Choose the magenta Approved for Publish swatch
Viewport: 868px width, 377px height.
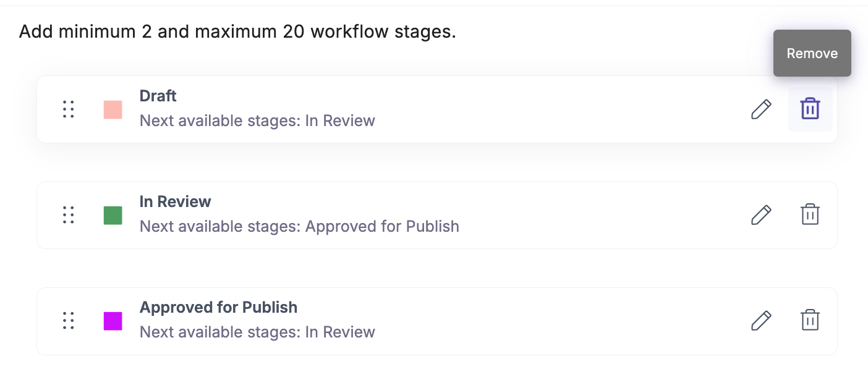[x=113, y=320]
